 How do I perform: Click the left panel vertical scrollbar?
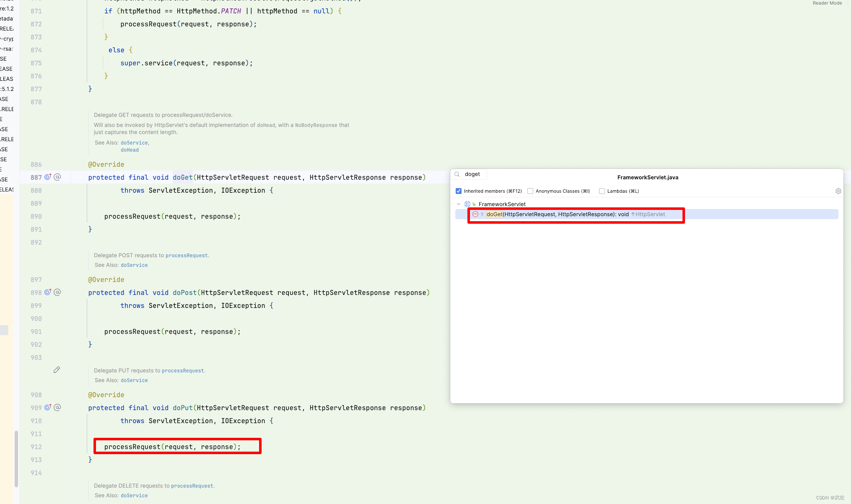click(16, 459)
